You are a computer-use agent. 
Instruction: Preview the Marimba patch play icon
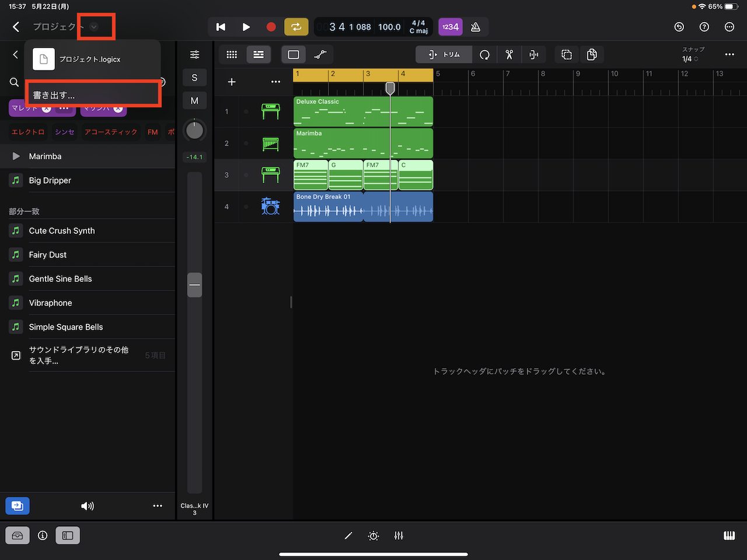pos(16,156)
